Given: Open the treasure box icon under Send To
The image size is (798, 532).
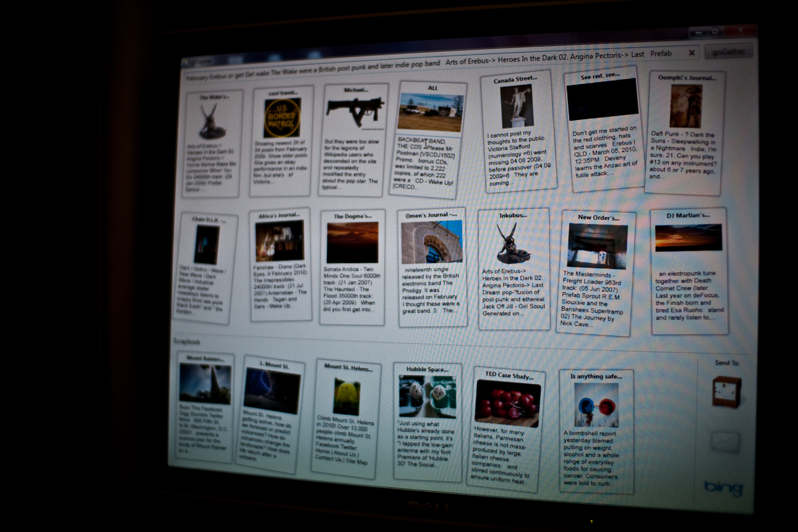Looking at the screenshot, I should [727, 392].
